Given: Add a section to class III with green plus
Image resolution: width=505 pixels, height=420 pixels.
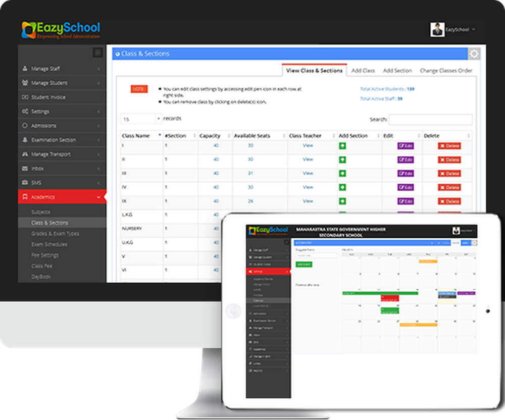Looking at the screenshot, I should pos(342,174).
